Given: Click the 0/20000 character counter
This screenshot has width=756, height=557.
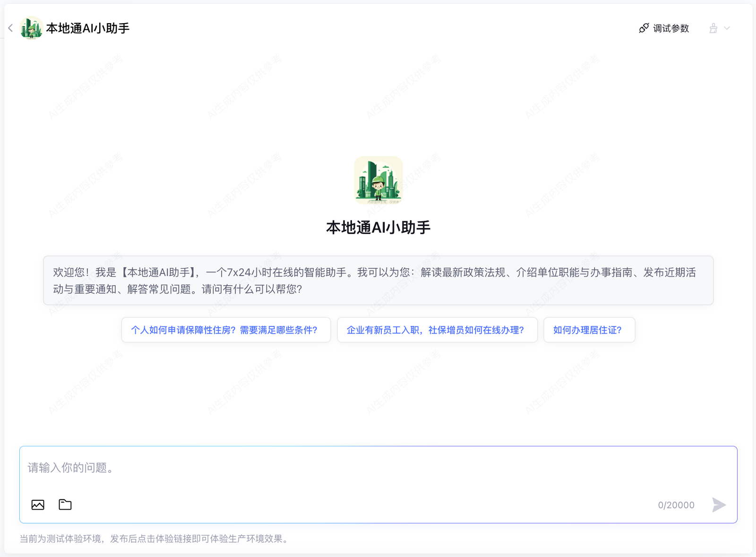Looking at the screenshot, I should [x=676, y=505].
